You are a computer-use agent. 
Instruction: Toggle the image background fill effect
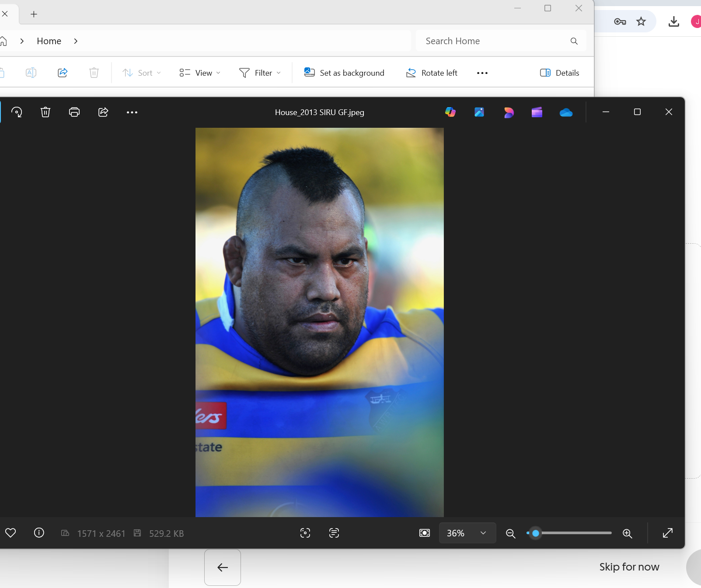[424, 533]
